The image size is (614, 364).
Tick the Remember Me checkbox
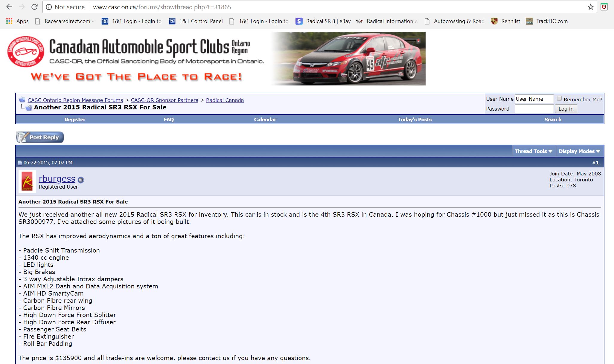click(559, 99)
